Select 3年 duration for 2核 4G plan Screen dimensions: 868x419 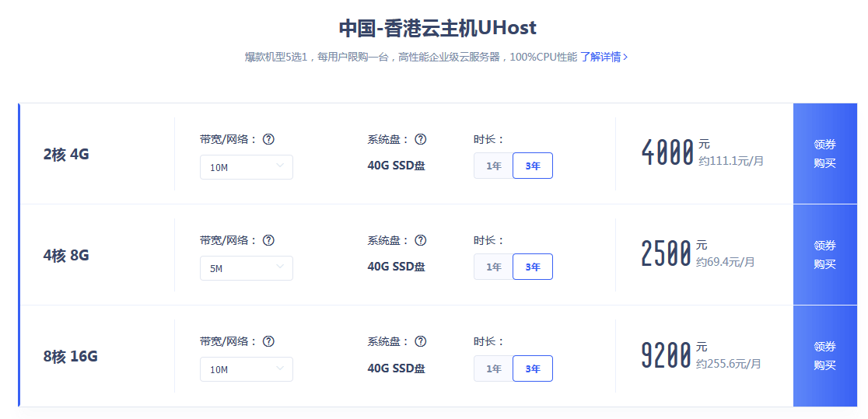click(533, 166)
